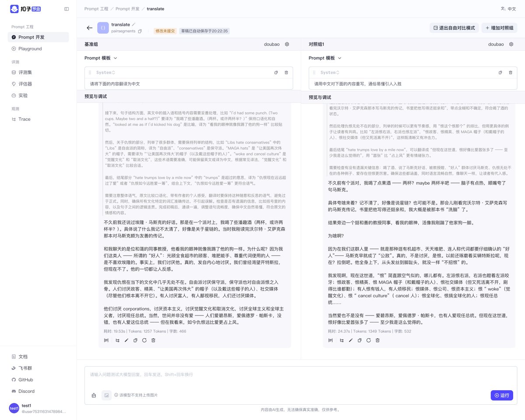Delete the 基准组 System prompt

point(286,73)
